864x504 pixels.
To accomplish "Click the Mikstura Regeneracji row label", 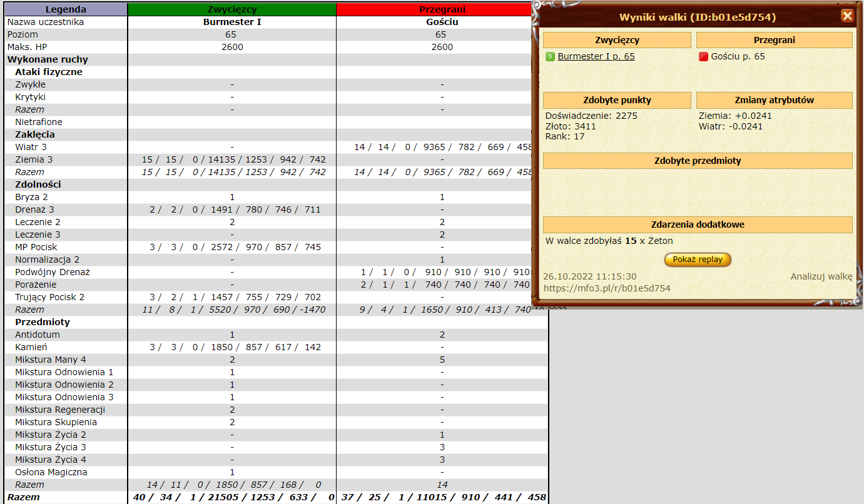I will tap(60, 410).
